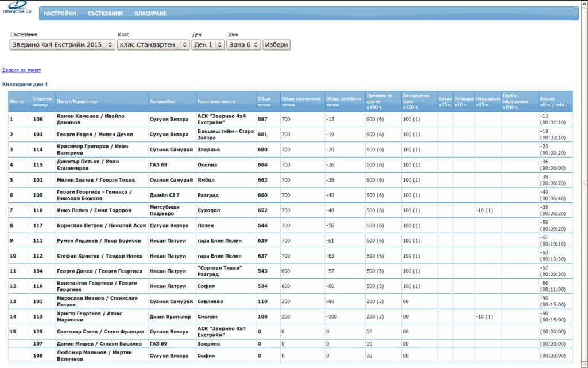Open the КЛАСИРАНЕ menu
This screenshot has height=368, width=588.
[x=150, y=13]
